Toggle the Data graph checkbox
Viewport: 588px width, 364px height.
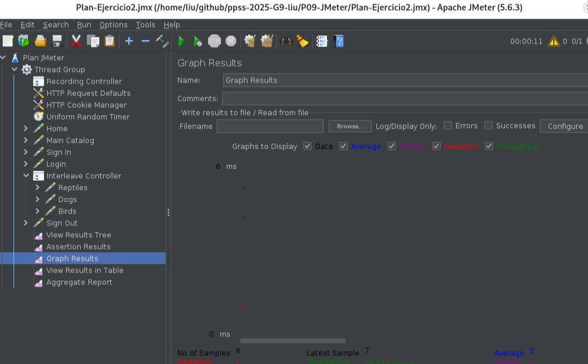(308, 146)
